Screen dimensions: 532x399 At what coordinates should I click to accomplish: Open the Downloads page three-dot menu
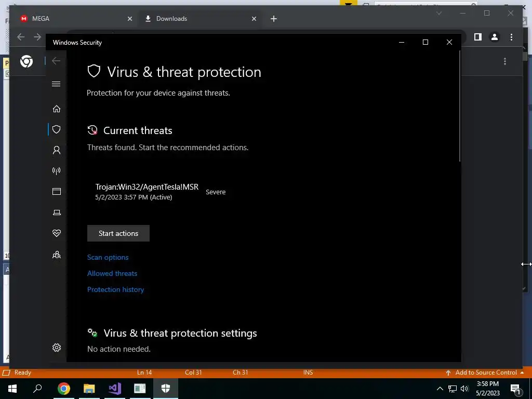pyautogui.click(x=505, y=61)
